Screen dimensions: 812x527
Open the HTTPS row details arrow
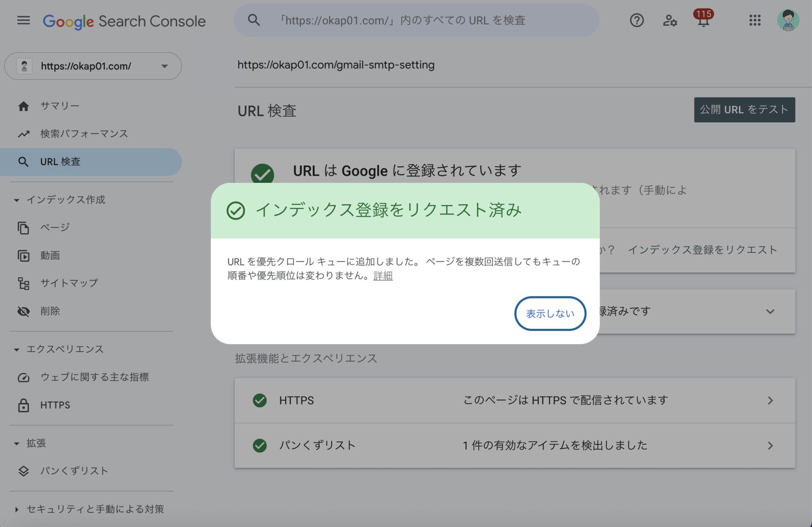(770, 400)
